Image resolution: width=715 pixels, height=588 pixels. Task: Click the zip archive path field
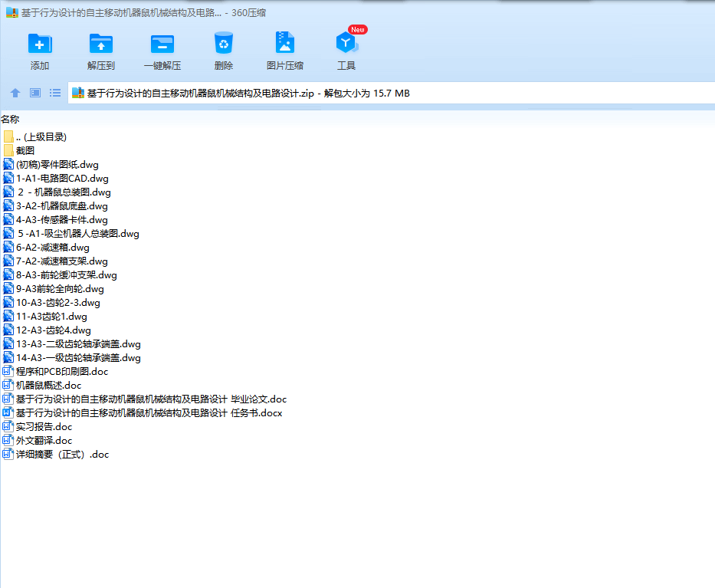392,93
